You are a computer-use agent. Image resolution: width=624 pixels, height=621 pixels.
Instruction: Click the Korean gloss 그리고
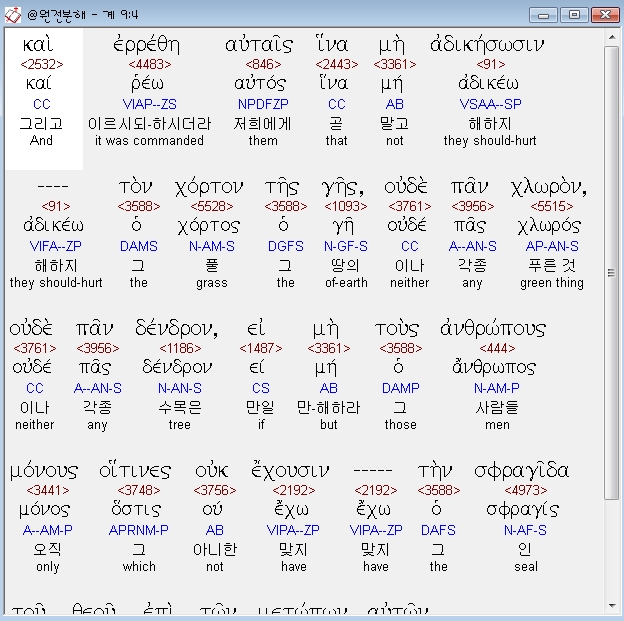pyautogui.click(x=41, y=123)
